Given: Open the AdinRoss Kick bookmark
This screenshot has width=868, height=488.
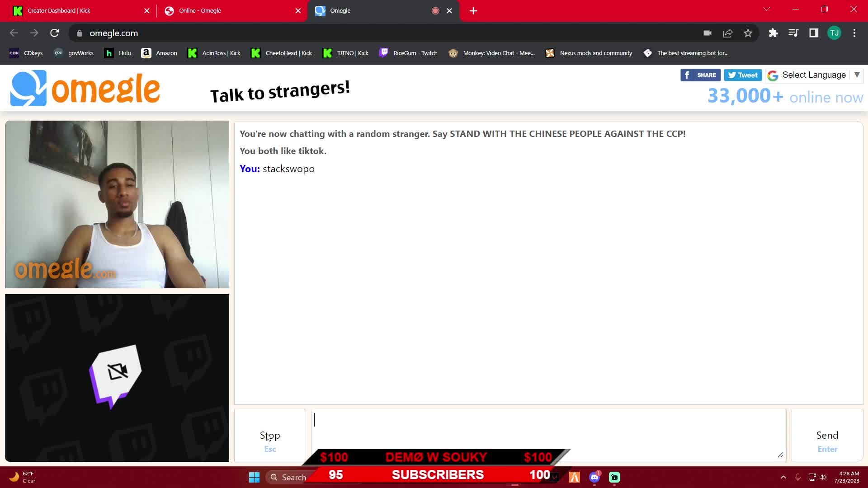Looking at the screenshot, I should (x=214, y=53).
